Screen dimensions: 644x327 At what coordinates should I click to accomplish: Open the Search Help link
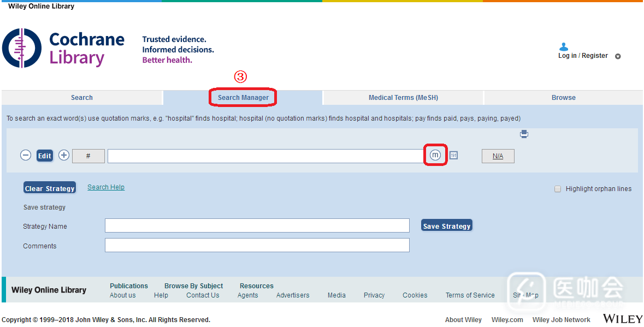106,187
